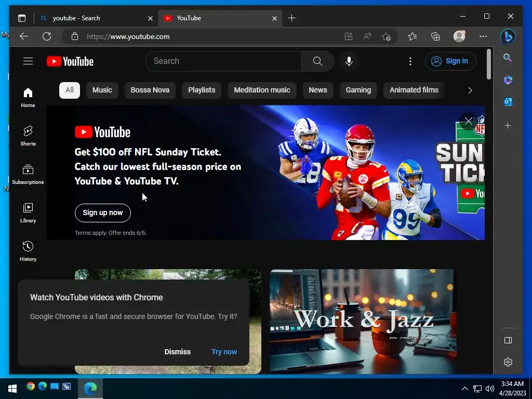532x399 pixels.
Task: Open Shorts from the sidebar
Action: point(28,136)
